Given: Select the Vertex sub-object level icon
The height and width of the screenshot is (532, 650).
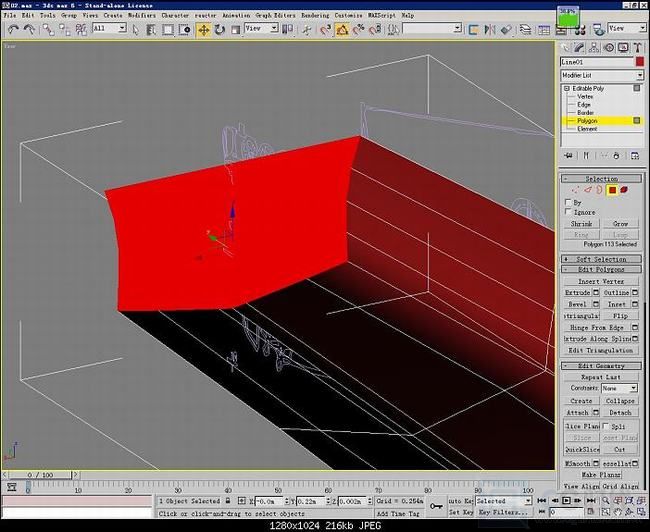Looking at the screenshot, I should point(575,190).
